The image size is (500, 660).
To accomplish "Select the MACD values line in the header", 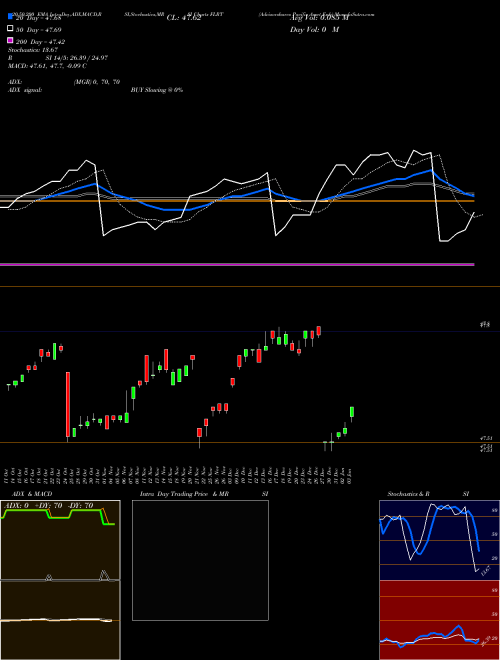I will point(48,66).
